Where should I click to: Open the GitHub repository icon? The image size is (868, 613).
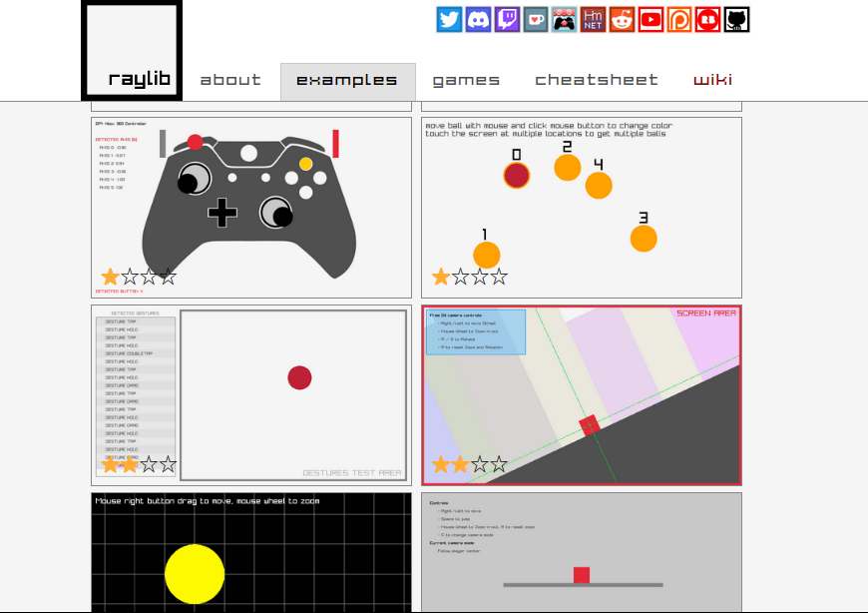coord(737,20)
